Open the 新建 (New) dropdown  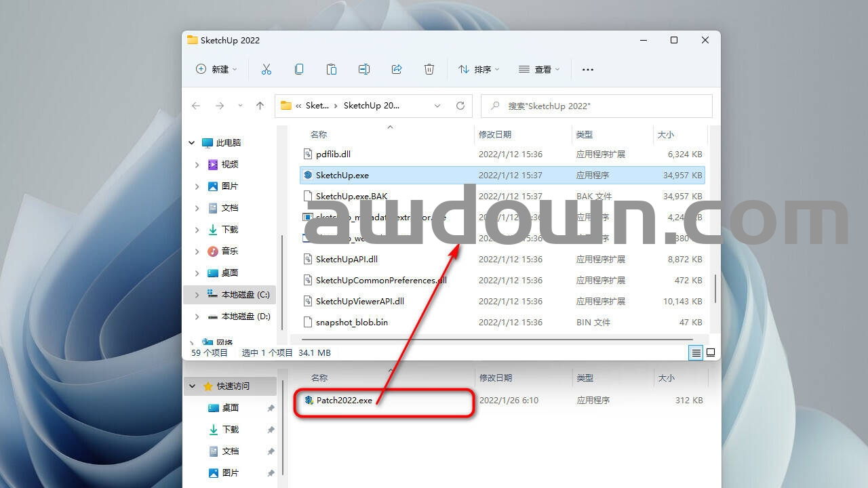coord(216,69)
